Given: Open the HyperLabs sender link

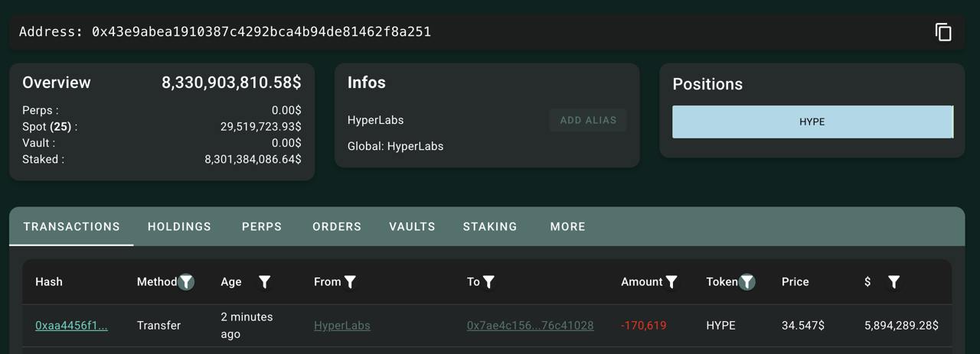Looking at the screenshot, I should (x=341, y=326).
